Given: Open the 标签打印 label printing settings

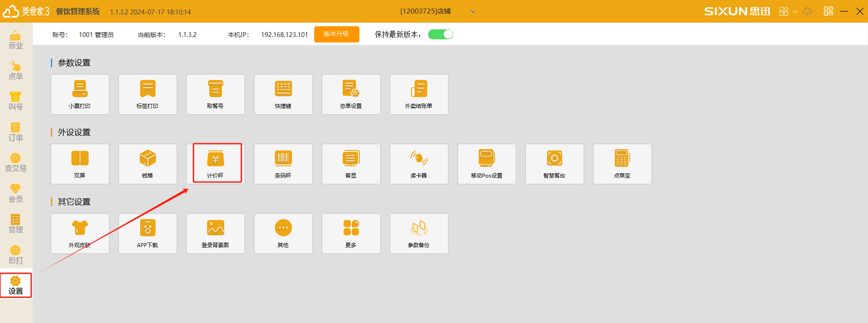Looking at the screenshot, I should 148,94.
